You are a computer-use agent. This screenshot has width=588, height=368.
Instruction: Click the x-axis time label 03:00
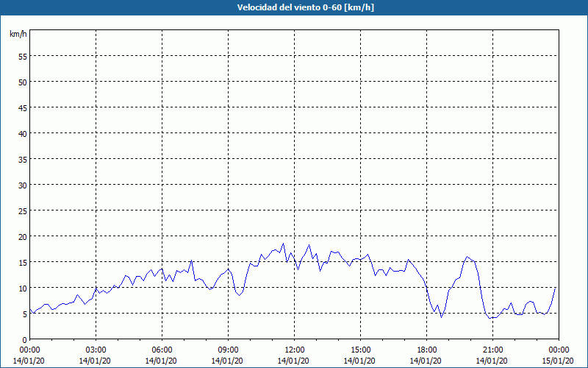coord(96,350)
